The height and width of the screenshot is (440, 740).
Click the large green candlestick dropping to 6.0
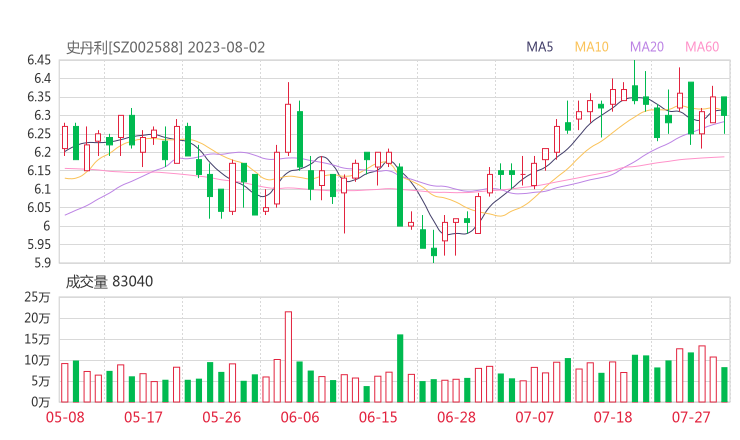400,195
